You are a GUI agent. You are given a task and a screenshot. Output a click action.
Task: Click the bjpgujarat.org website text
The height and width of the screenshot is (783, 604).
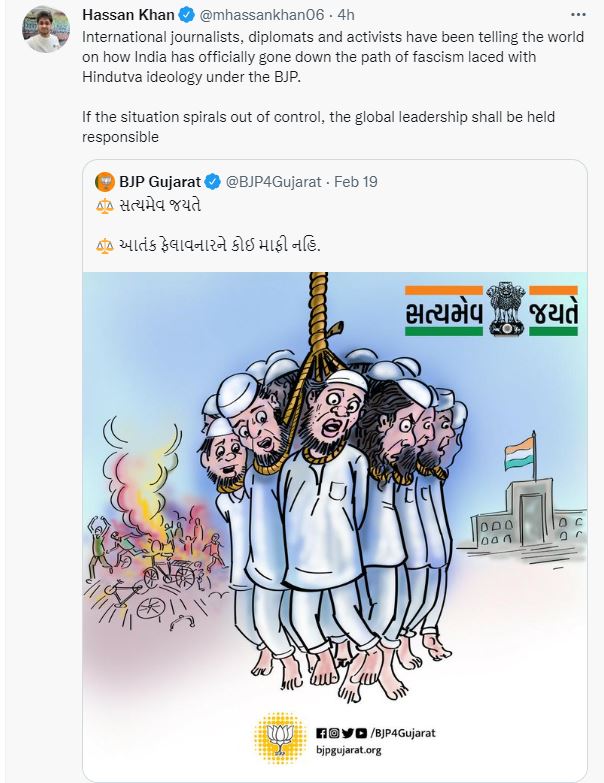point(348,750)
